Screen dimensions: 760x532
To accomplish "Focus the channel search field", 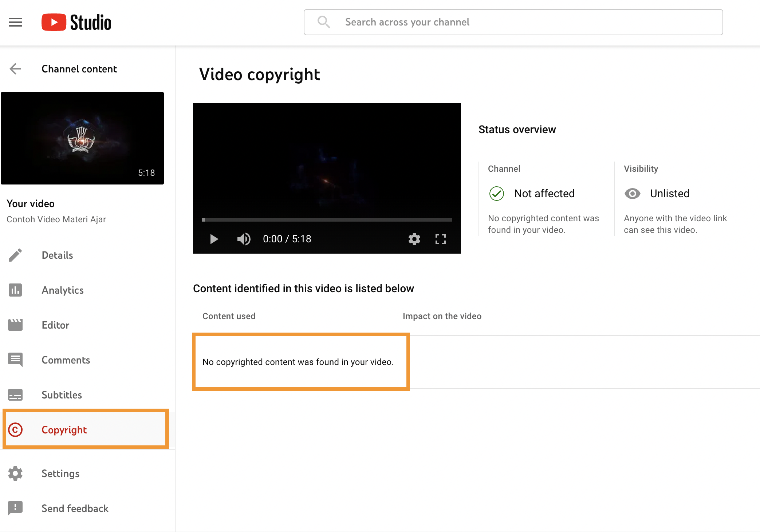I will [513, 22].
